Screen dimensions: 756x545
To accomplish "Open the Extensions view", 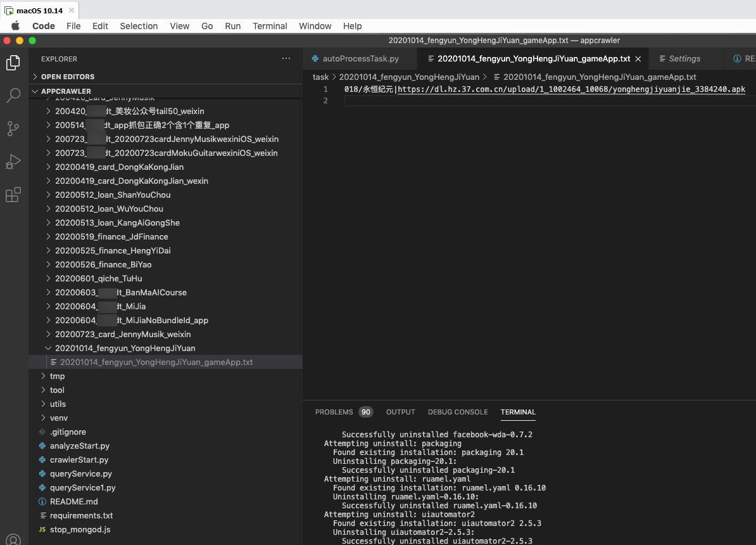I will pyautogui.click(x=13, y=195).
